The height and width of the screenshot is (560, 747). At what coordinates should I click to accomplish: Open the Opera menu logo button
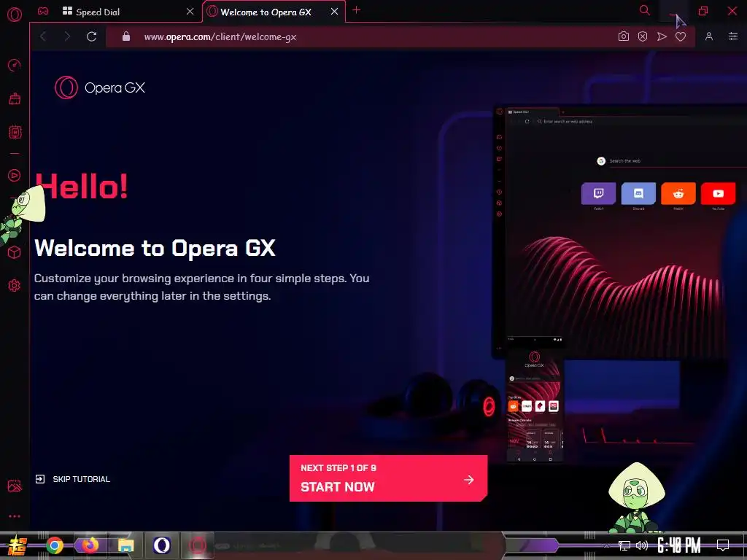pos(15,15)
